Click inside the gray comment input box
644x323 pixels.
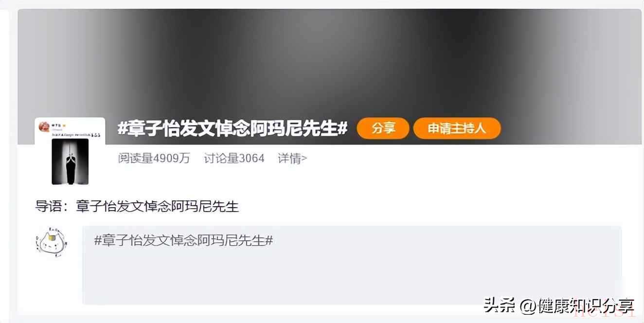352,265
